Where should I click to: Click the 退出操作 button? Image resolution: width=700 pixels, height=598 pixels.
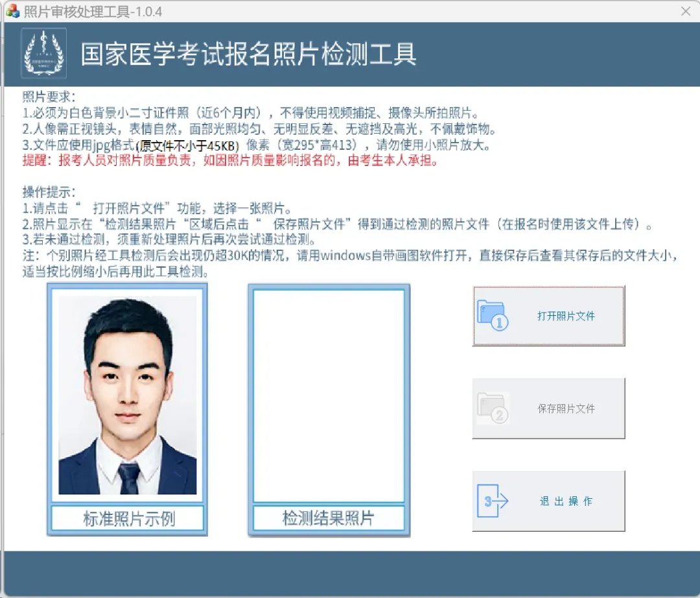pyautogui.click(x=549, y=501)
